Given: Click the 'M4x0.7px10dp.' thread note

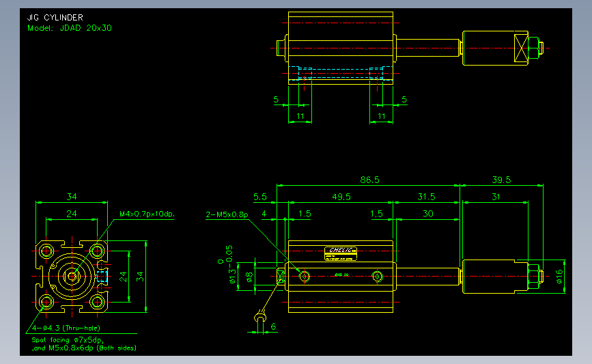Looking at the screenshot, I should pyautogui.click(x=147, y=214).
